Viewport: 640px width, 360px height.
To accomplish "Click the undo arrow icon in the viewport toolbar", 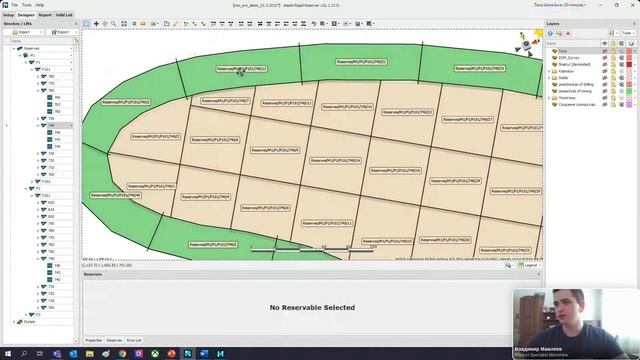I will (x=313, y=24).
